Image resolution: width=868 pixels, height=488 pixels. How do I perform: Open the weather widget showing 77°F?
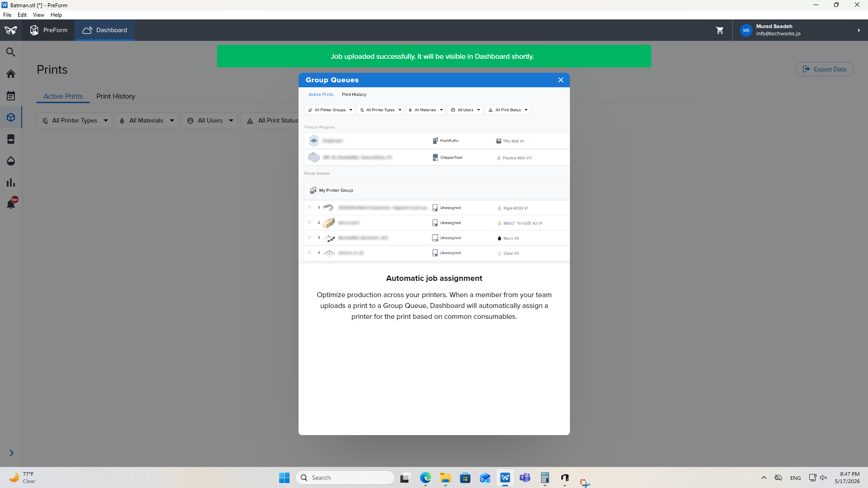coord(22,478)
